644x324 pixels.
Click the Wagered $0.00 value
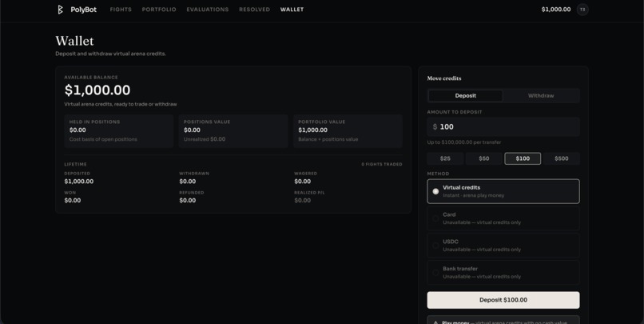[302, 182]
